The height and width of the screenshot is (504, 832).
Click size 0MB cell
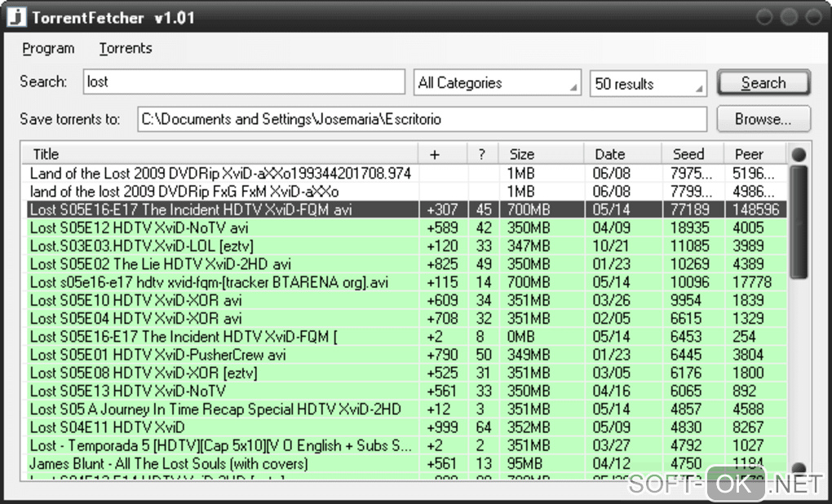[x=520, y=336]
